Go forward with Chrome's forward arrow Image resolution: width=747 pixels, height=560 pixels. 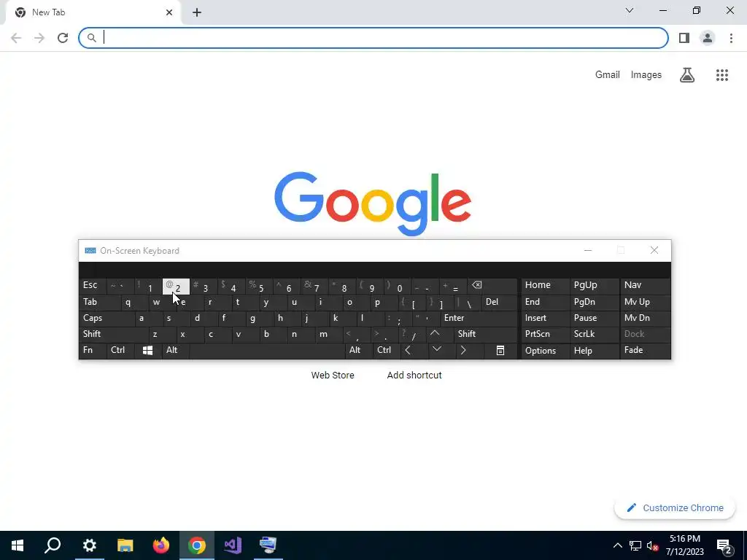tap(39, 38)
